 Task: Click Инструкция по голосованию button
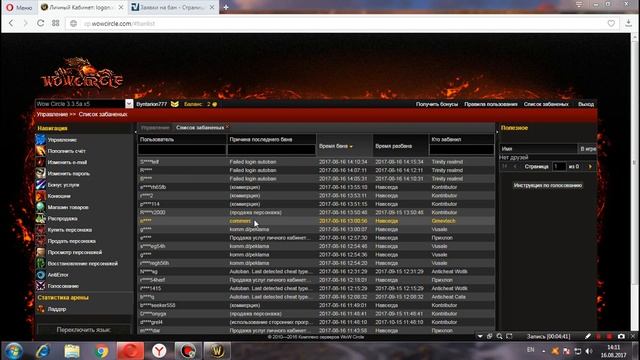548,185
